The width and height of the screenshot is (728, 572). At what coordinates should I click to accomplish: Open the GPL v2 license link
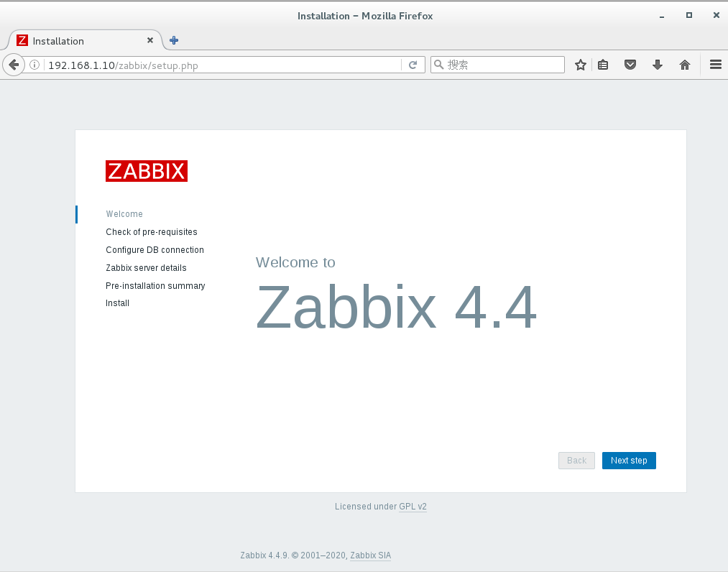[x=413, y=507]
